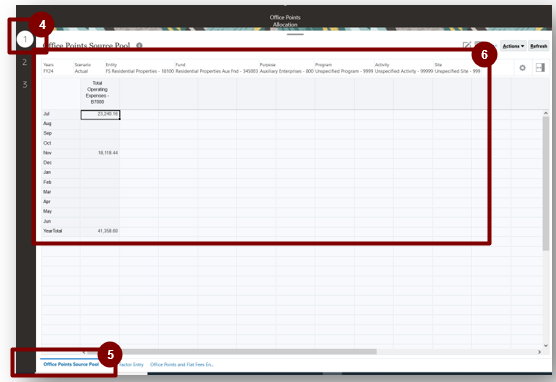Open the form settings gear icon
The height and width of the screenshot is (382, 556).
coord(522,68)
